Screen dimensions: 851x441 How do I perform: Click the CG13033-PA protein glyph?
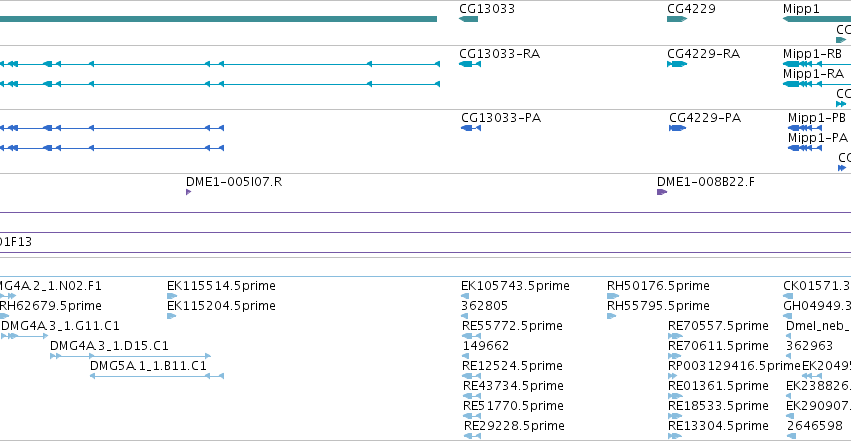coord(471,128)
